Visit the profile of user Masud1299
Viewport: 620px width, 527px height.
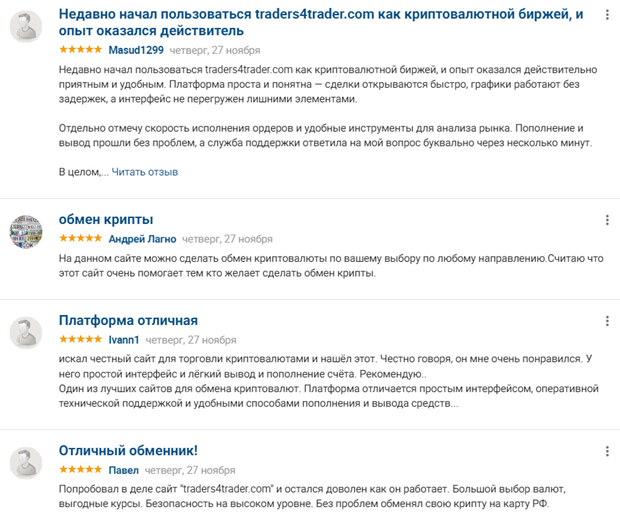tap(137, 49)
